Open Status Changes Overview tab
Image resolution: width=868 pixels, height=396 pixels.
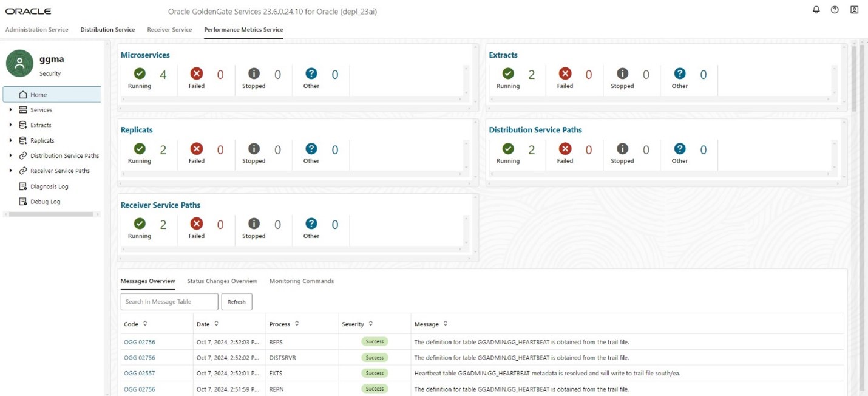(222, 281)
